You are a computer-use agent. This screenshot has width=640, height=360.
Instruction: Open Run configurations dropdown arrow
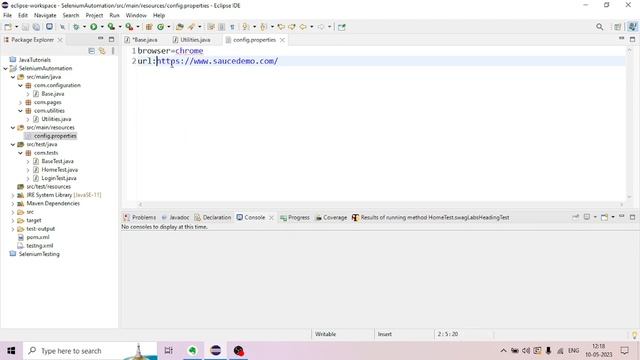(102, 27)
